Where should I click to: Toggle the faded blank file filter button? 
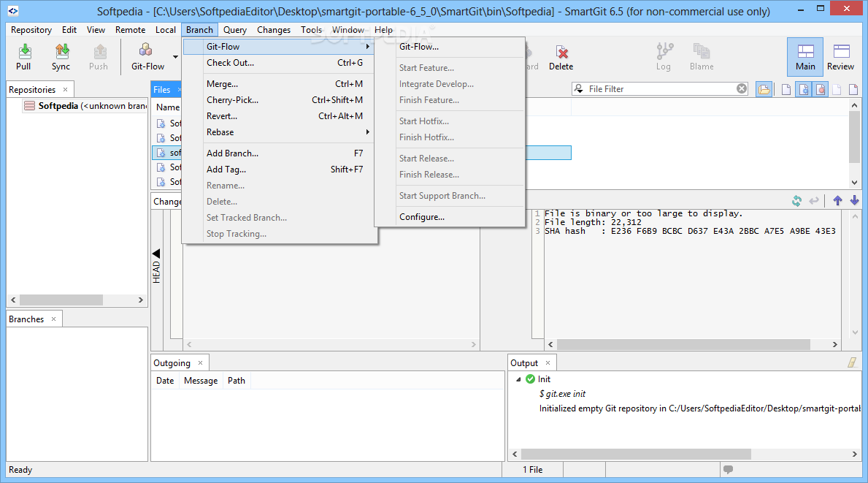click(837, 89)
